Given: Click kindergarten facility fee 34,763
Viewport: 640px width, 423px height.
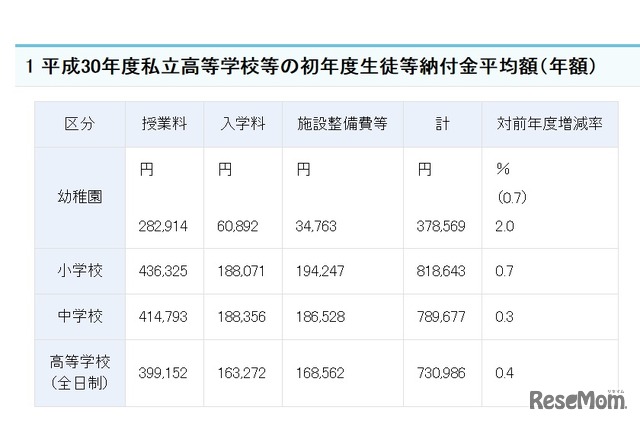Looking at the screenshot, I should pos(316,226).
